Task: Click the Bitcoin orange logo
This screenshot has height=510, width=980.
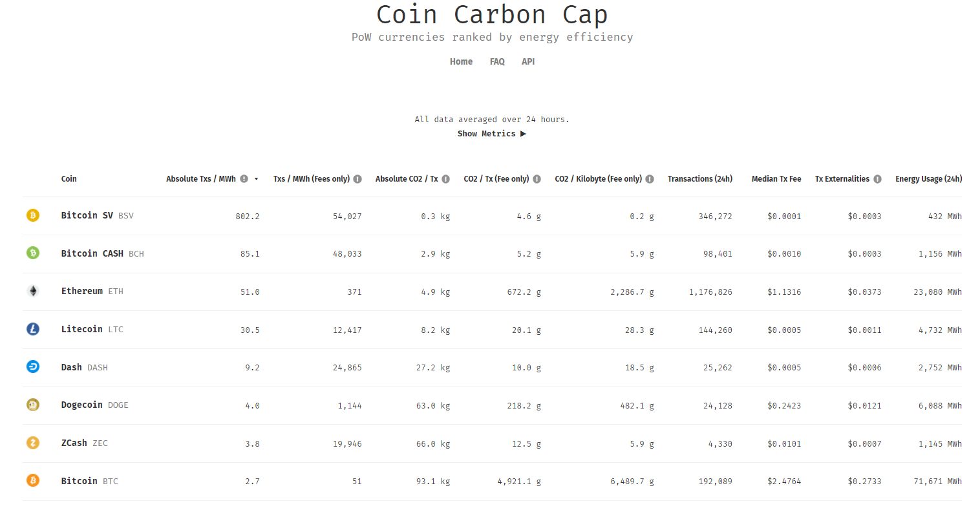Action: (33, 480)
